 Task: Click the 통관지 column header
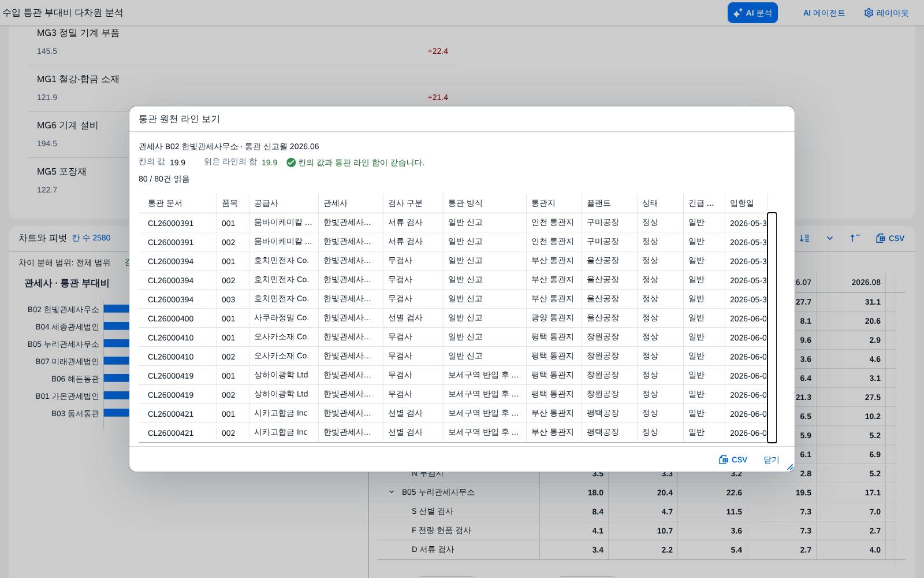554,203
